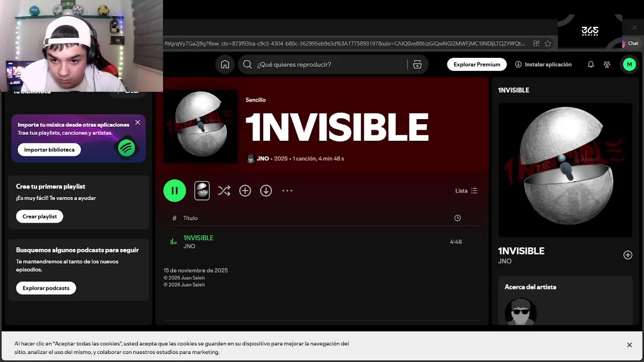Toggle shuffle for 1NVISIBLE
Image resolution: width=644 pixels, height=362 pixels.
point(224,191)
